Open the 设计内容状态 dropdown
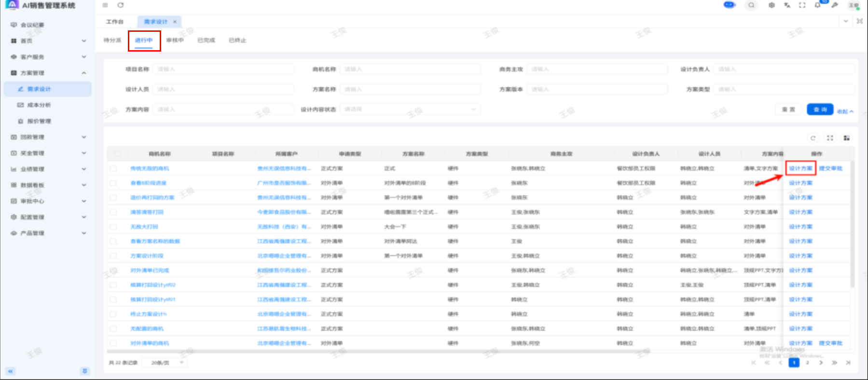This screenshot has width=868, height=380. (410, 109)
